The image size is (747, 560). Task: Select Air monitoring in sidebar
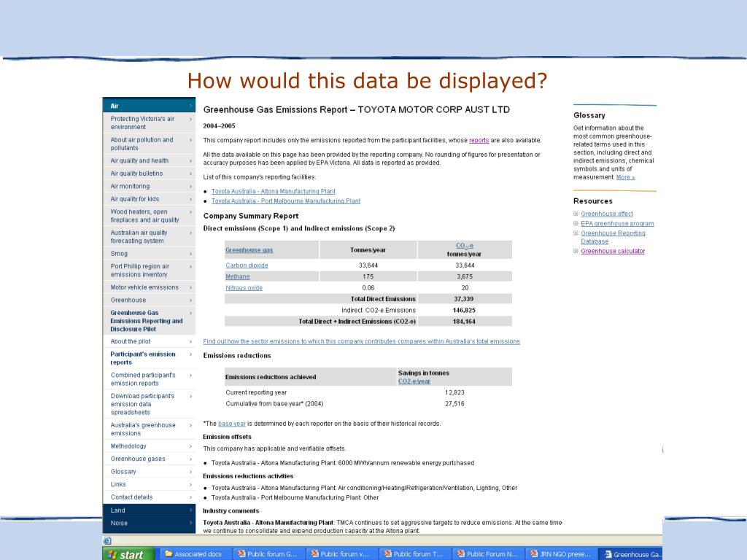pyautogui.click(x=149, y=186)
